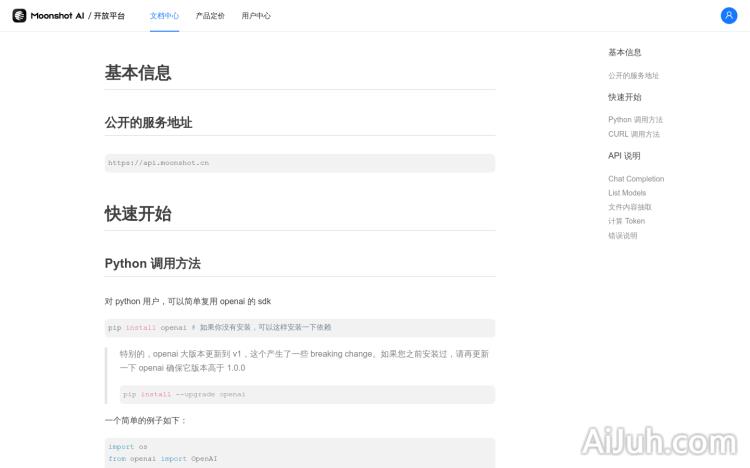Open Python 调用方法 in the sidebar outline

(635, 120)
